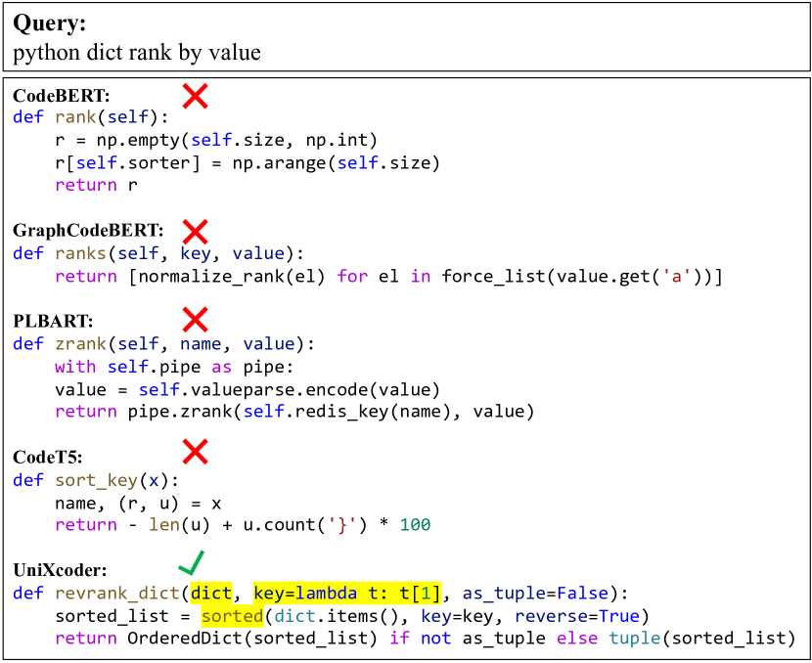Click the line starting "return [normalize_rank(el)"

[388, 277]
